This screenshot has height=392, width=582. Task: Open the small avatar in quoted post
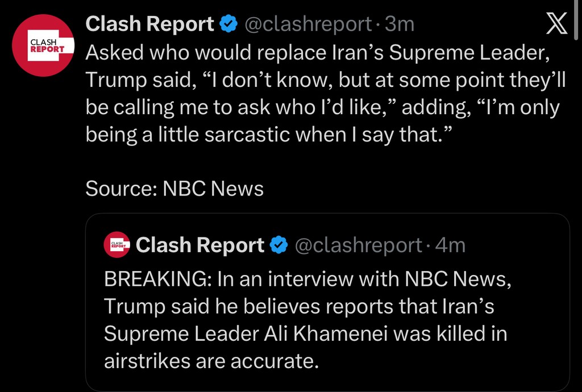coord(117,245)
